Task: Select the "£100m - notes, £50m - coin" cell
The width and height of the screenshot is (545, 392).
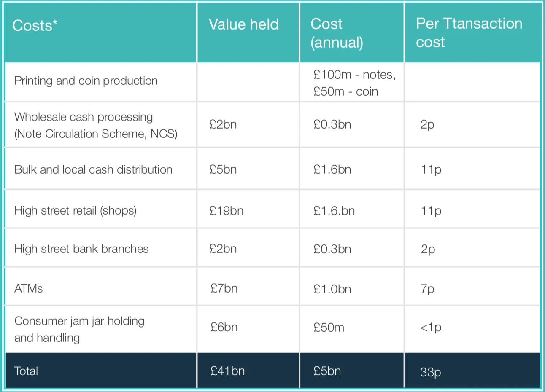Action: (354, 83)
